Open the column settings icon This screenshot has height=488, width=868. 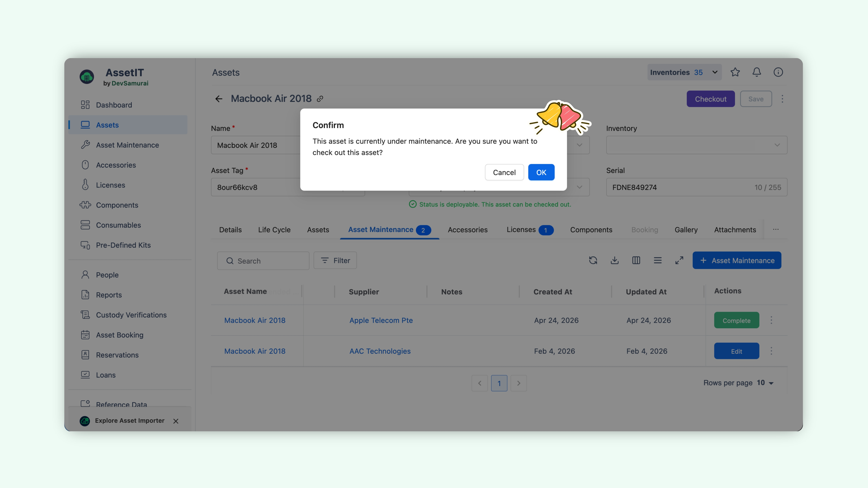click(x=636, y=260)
